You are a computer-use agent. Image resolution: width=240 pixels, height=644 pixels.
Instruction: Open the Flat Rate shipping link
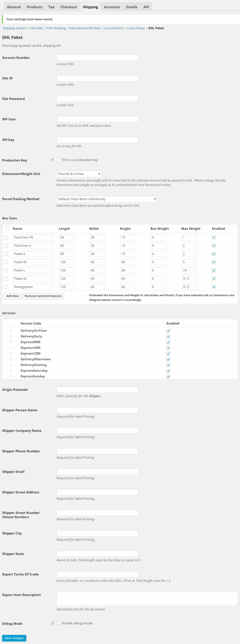(x=36, y=28)
